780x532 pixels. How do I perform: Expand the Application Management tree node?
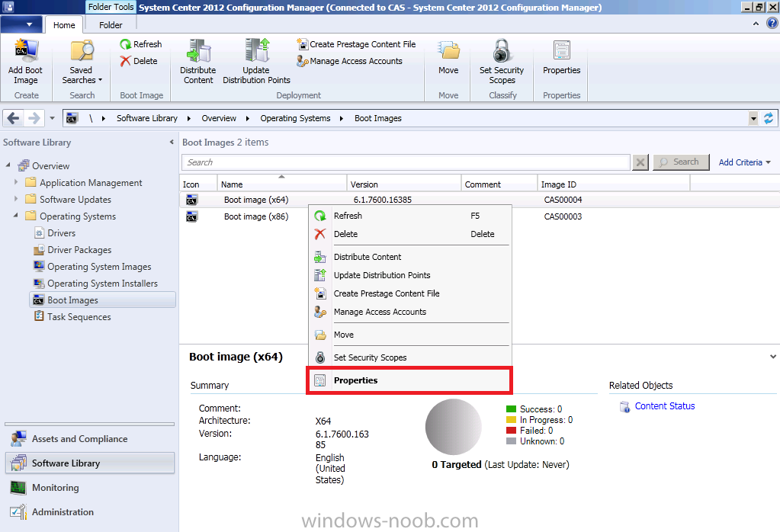tap(16, 182)
